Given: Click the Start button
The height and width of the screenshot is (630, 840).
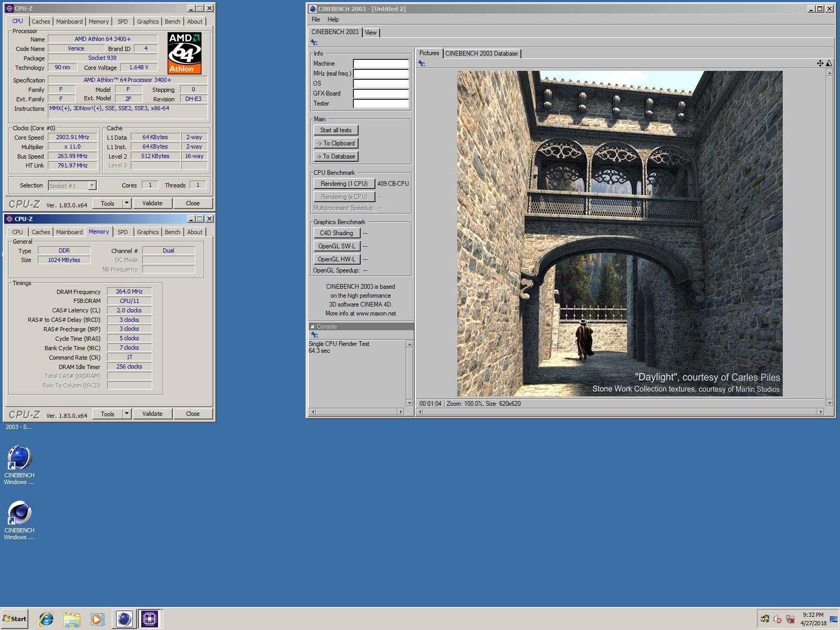Looking at the screenshot, I should pyautogui.click(x=15, y=619).
